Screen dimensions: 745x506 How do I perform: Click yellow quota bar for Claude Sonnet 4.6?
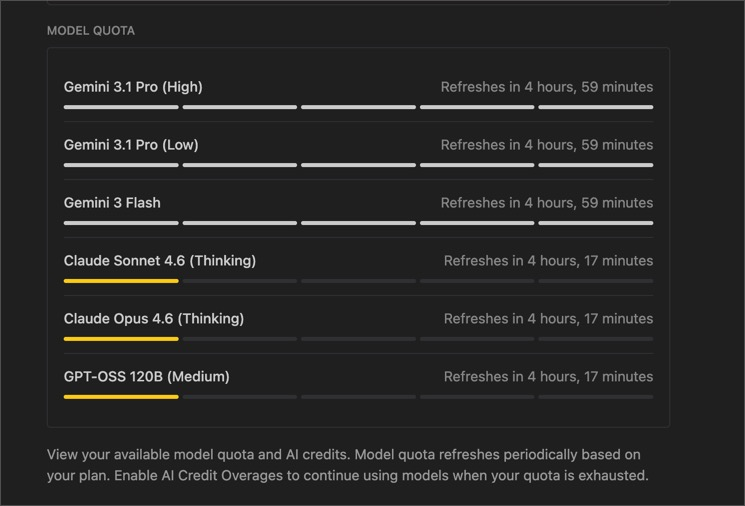click(x=121, y=281)
